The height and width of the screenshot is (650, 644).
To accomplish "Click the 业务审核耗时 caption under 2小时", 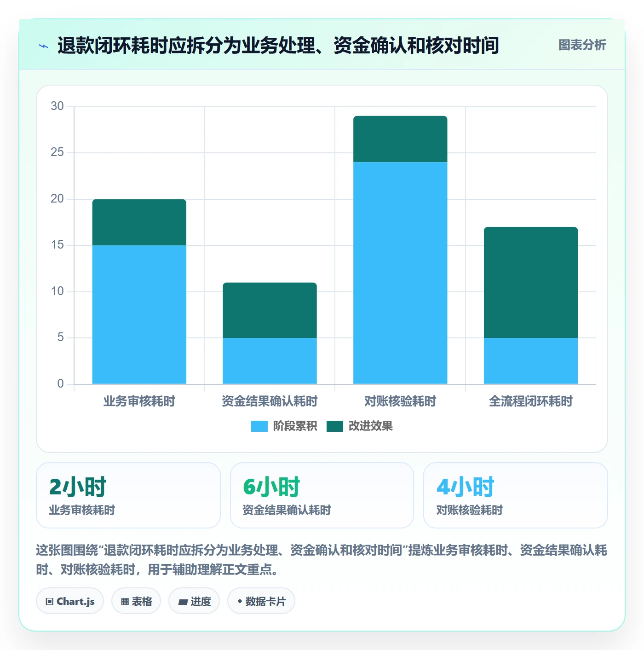I will click(x=82, y=510).
